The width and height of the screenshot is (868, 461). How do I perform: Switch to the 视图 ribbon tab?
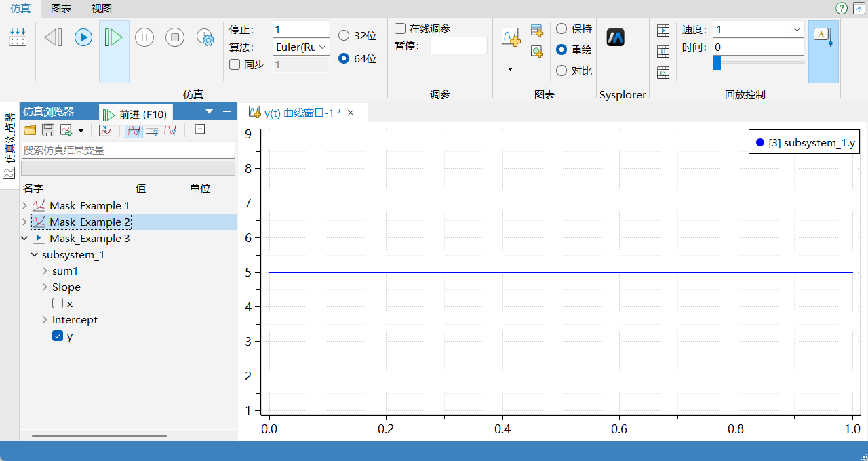point(102,8)
